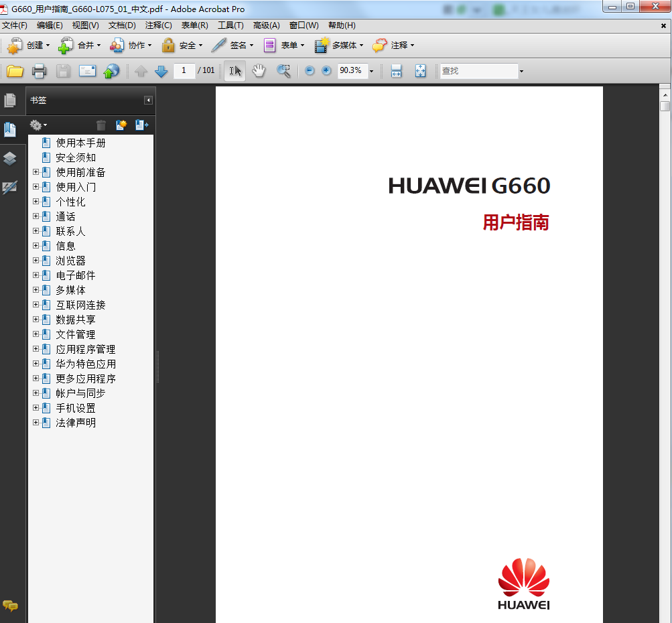
Task: Open the 安全须知 bookmark
Action: coord(76,157)
